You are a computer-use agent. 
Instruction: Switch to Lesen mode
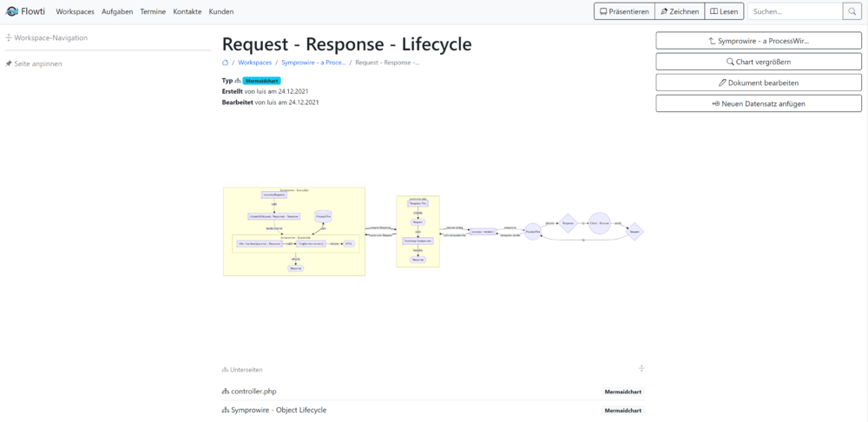coord(723,12)
